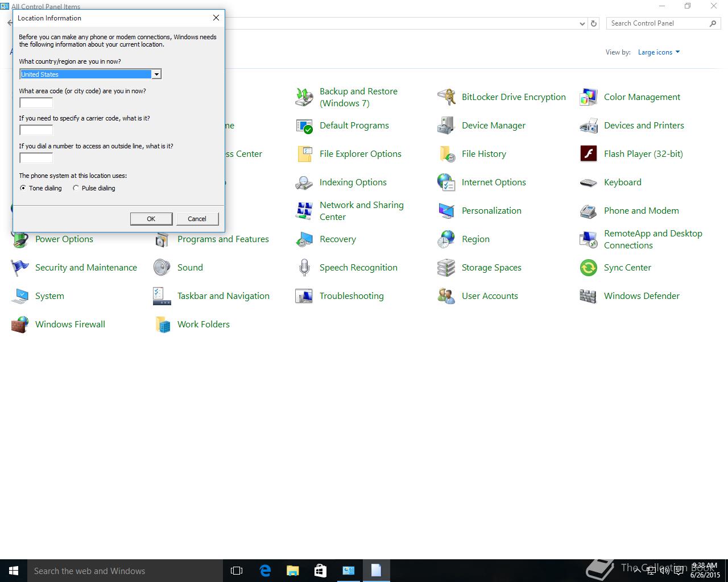Open the Phone and Modem icon

[x=589, y=211]
